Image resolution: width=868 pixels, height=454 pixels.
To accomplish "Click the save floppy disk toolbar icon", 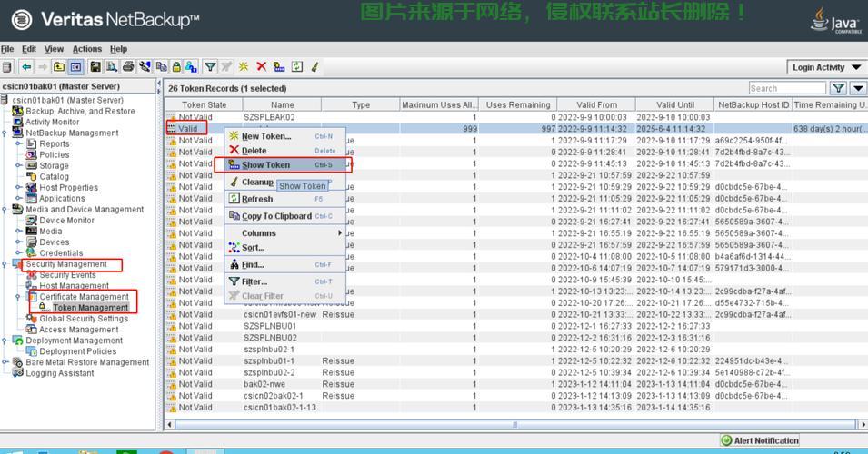I will pyautogui.click(x=95, y=67).
